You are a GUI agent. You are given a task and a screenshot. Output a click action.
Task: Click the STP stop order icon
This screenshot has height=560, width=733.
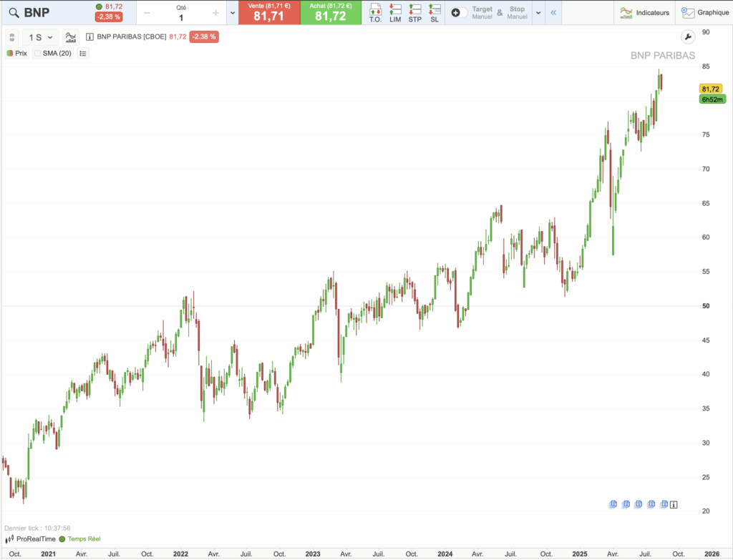[414, 12]
